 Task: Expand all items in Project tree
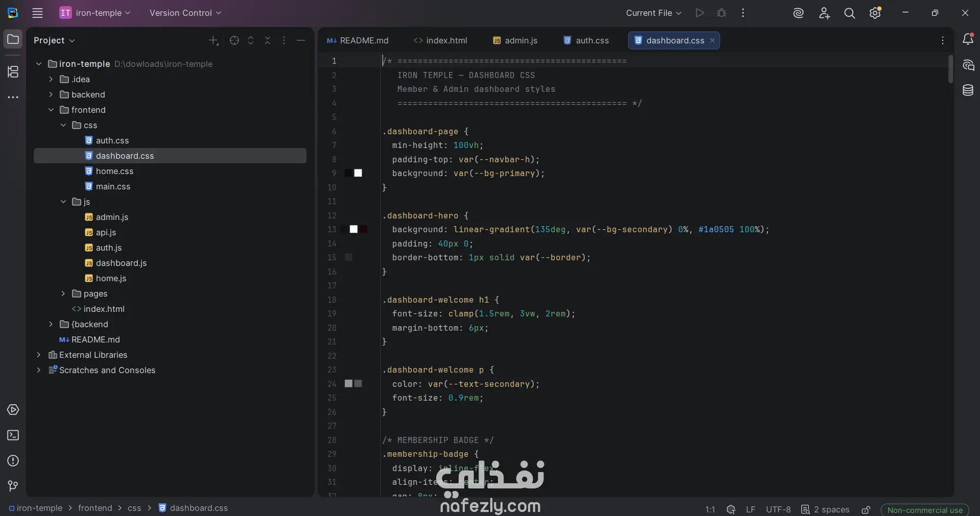point(251,40)
